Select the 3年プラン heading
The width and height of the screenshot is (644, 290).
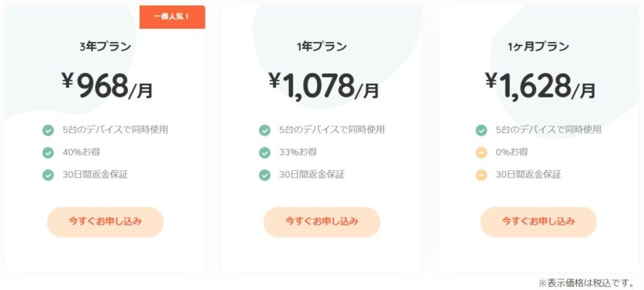tap(105, 47)
